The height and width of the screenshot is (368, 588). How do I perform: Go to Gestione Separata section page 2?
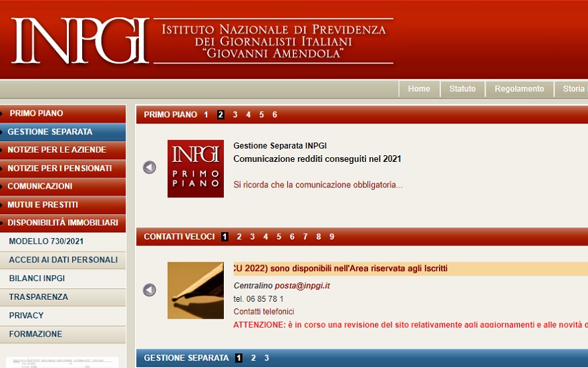tap(253, 358)
